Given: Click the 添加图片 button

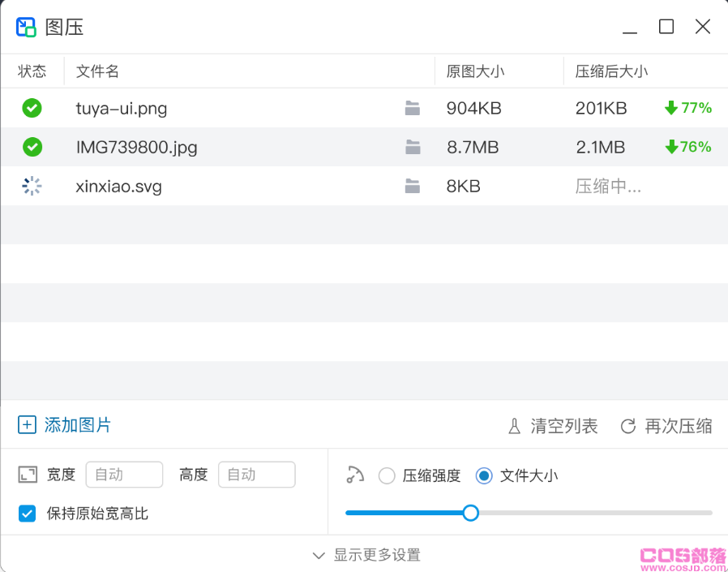Looking at the screenshot, I should pos(64,425).
